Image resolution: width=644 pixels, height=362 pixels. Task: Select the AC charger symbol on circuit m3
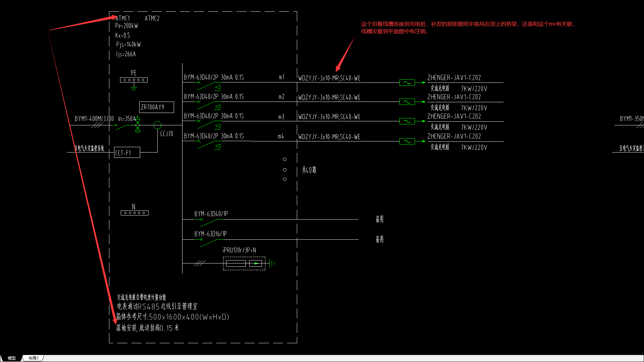(407, 121)
